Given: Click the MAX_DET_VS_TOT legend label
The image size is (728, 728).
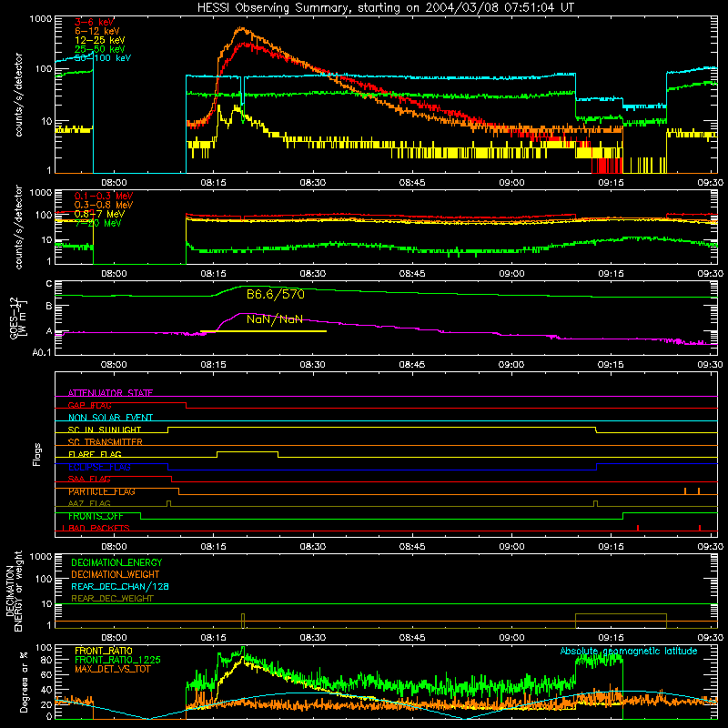Looking at the screenshot, I should 112,669.
